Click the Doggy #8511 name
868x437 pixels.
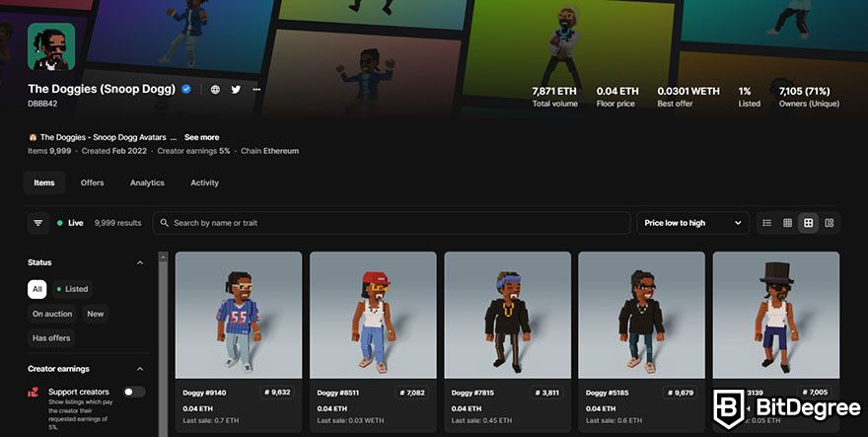(338, 393)
